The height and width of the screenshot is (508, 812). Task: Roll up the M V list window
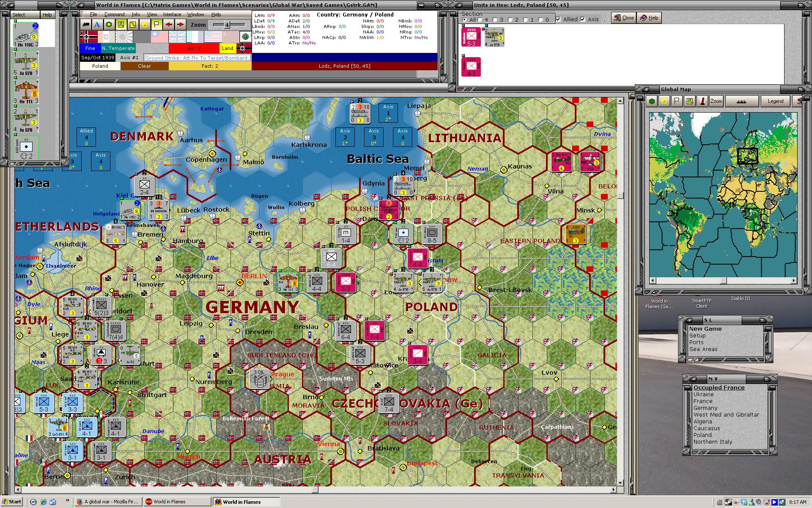click(692, 379)
